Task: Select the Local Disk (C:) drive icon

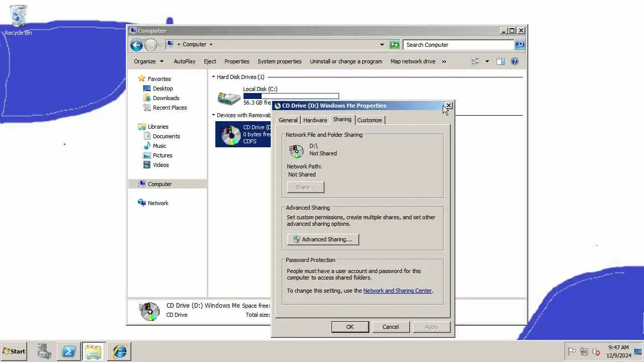Action: point(229,97)
